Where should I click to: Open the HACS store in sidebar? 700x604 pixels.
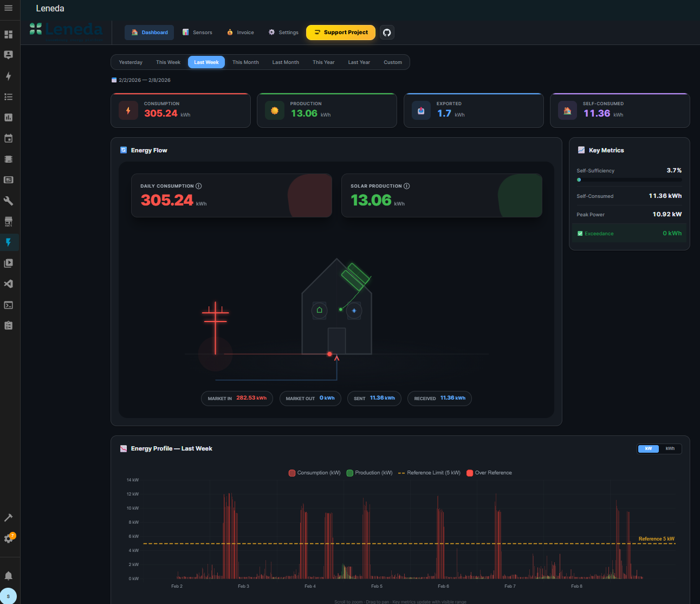(x=9, y=222)
